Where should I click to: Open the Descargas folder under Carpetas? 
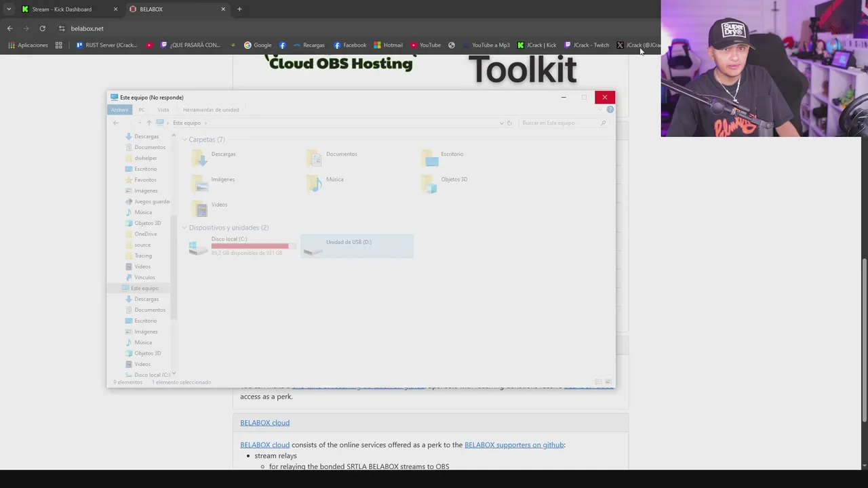tap(214, 158)
